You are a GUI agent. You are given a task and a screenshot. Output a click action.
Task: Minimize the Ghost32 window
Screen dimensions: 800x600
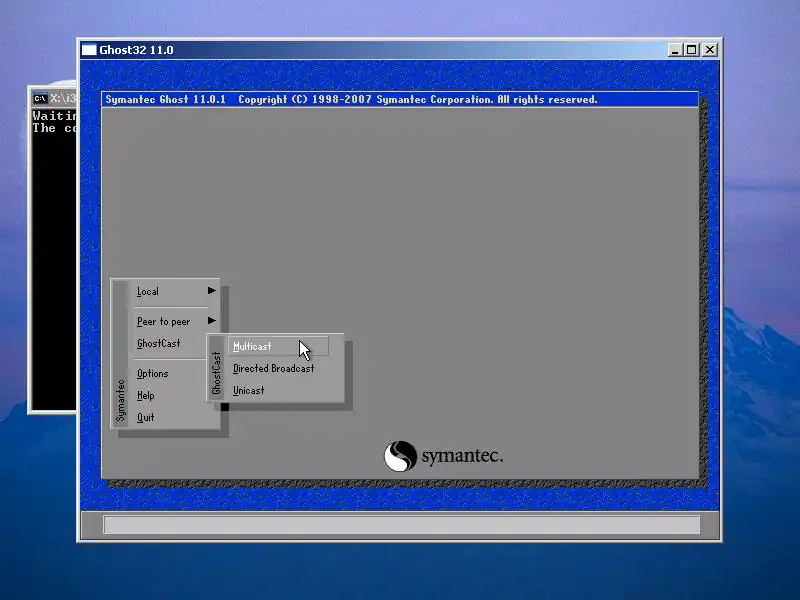pyautogui.click(x=675, y=50)
